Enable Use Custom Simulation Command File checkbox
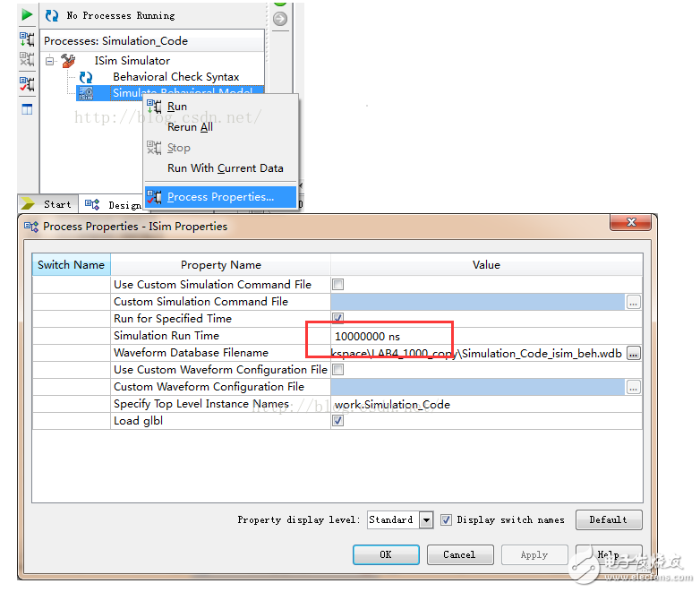This screenshot has width=700, height=592. point(338,285)
